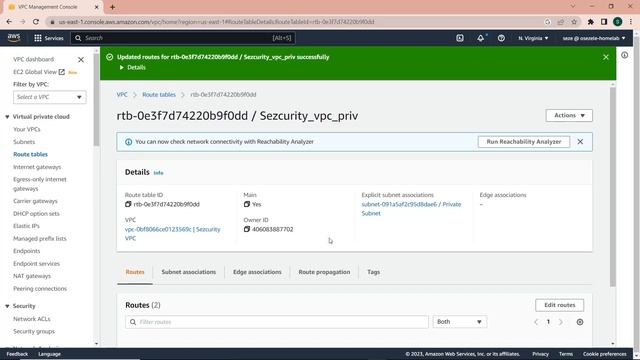Open Subnets in sidebar
Screen dimensions: 640x360
[x=24, y=142]
